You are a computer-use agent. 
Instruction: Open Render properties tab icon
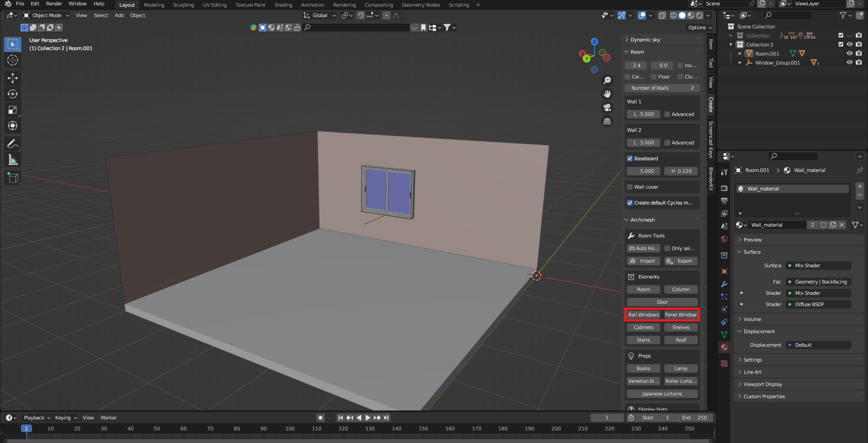[x=724, y=188]
